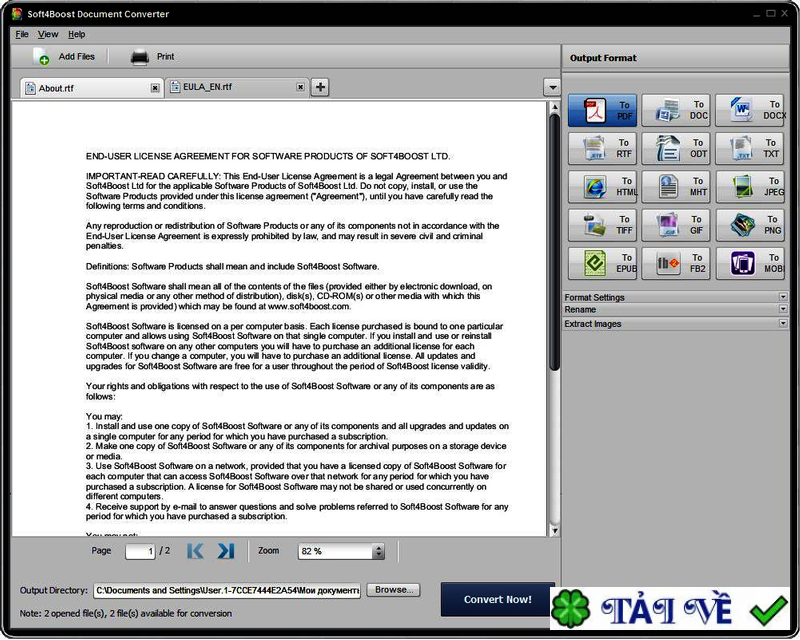Click the Convert Now! button

point(497,599)
